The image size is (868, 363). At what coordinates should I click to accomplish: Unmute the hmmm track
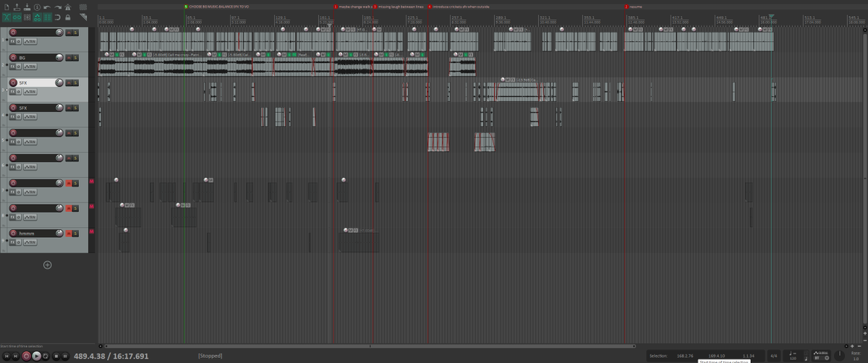[69, 234]
